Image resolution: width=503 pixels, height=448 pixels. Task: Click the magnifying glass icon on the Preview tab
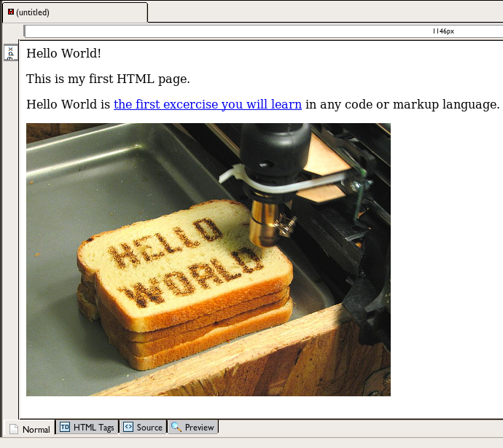pos(176,428)
